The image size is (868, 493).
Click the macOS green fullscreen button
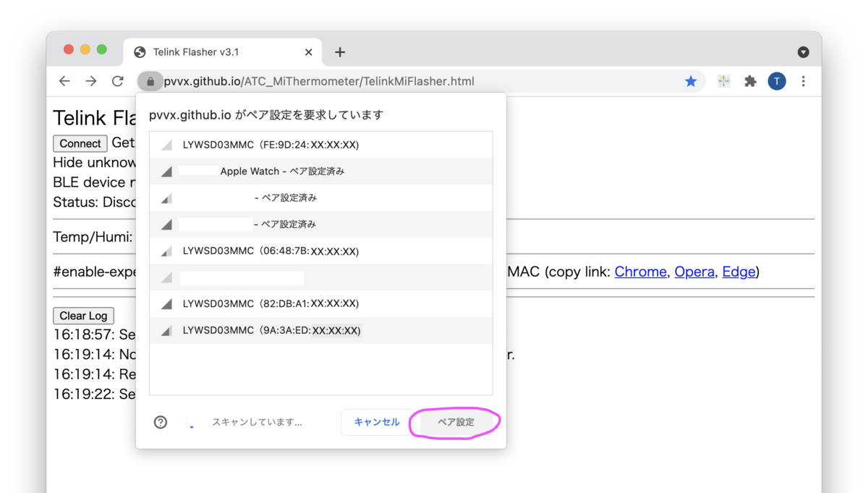click(102, 49)
